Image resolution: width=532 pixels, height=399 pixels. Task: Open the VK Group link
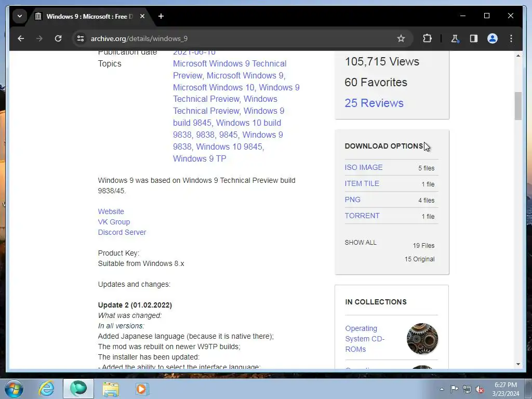click(x=114, y=222)
